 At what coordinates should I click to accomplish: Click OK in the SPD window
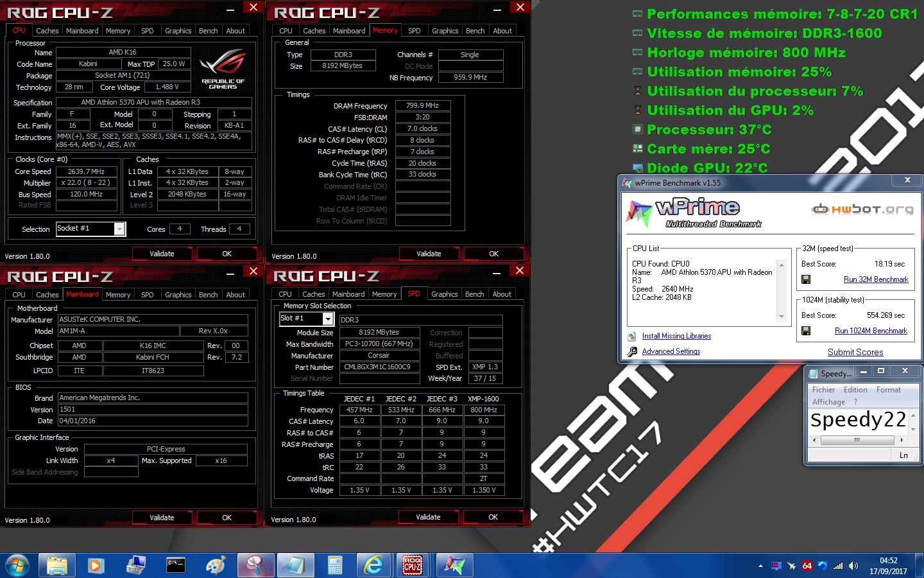point(493,517)
